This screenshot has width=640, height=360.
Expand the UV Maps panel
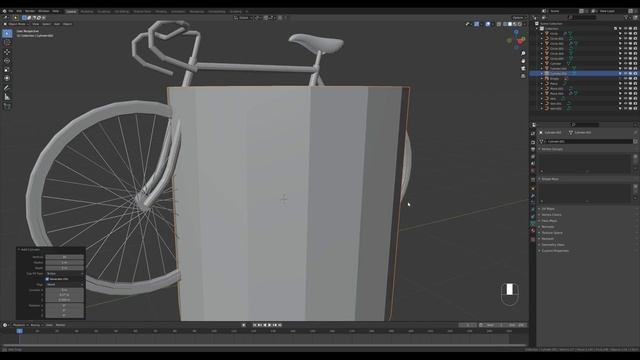coord(548,209)
